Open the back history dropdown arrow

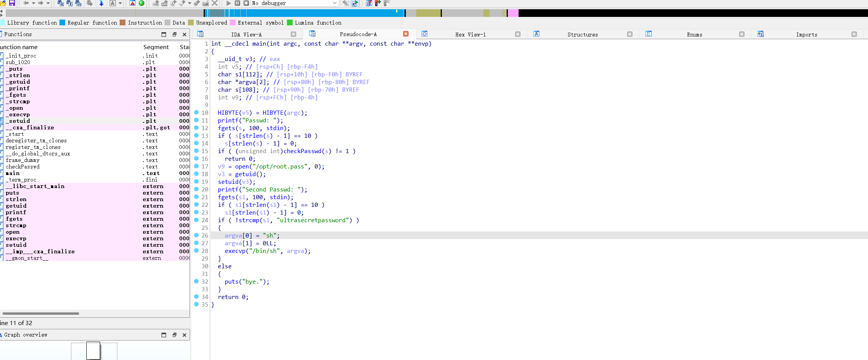click(33, 3)
